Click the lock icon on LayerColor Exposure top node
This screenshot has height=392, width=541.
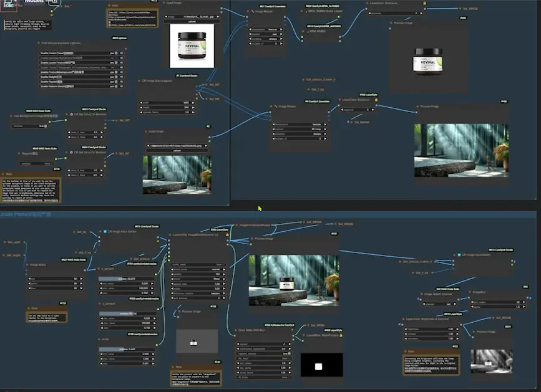click(x=424, y=3)
